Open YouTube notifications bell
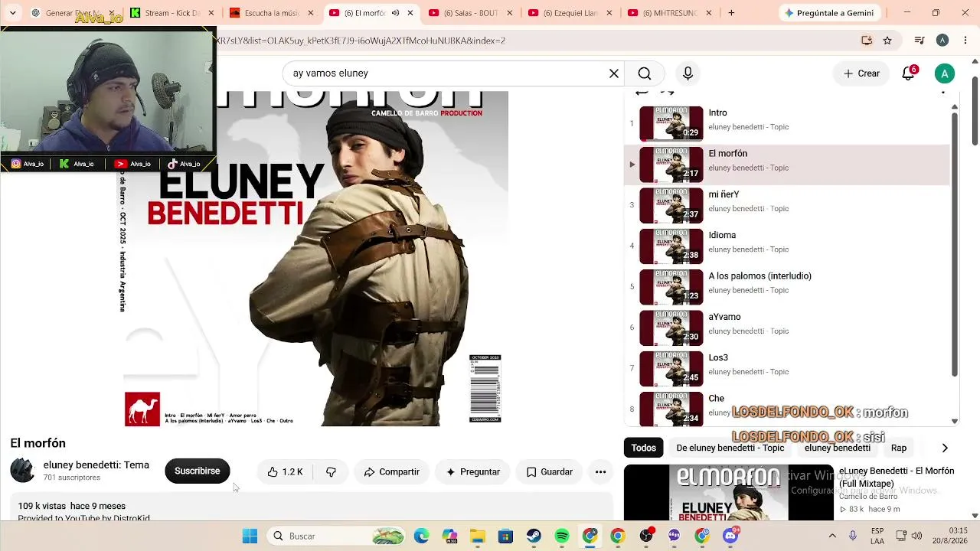 pos(908,73)
